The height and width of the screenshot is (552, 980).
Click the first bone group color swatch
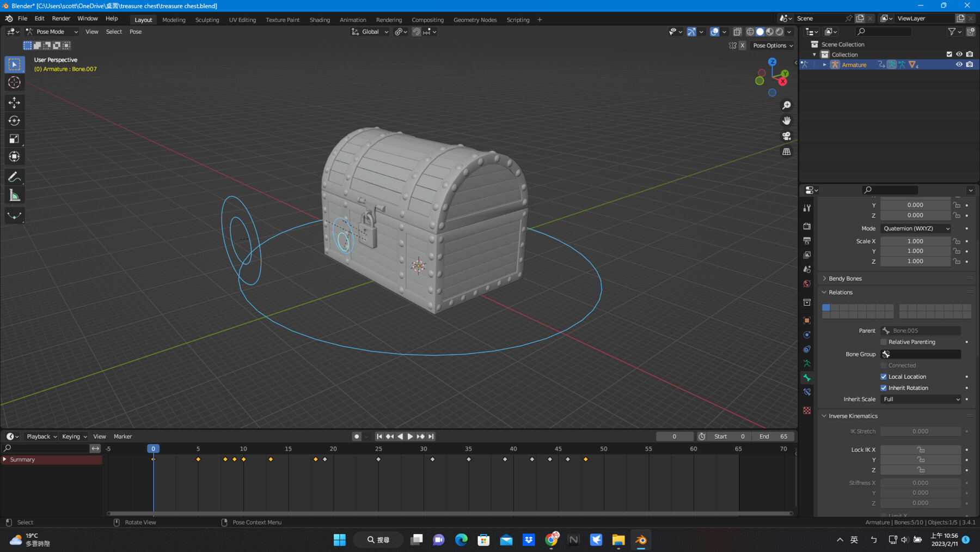tap(826, 307)
